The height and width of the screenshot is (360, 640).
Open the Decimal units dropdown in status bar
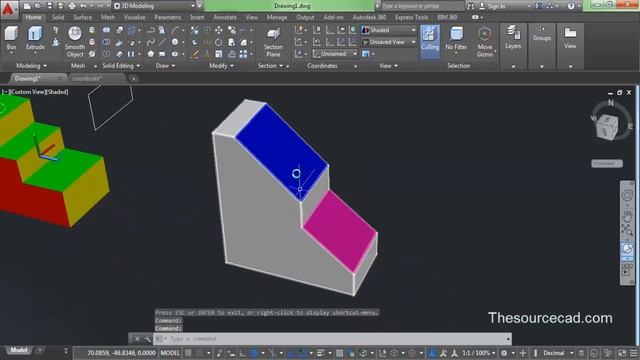coord(558,353)
